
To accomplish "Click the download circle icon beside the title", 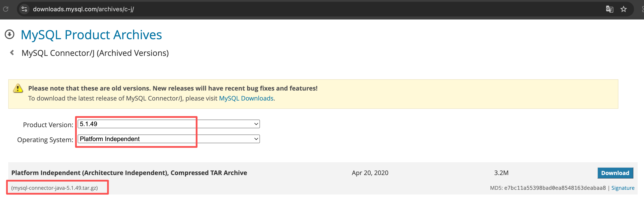I will [x=10, y=34].
